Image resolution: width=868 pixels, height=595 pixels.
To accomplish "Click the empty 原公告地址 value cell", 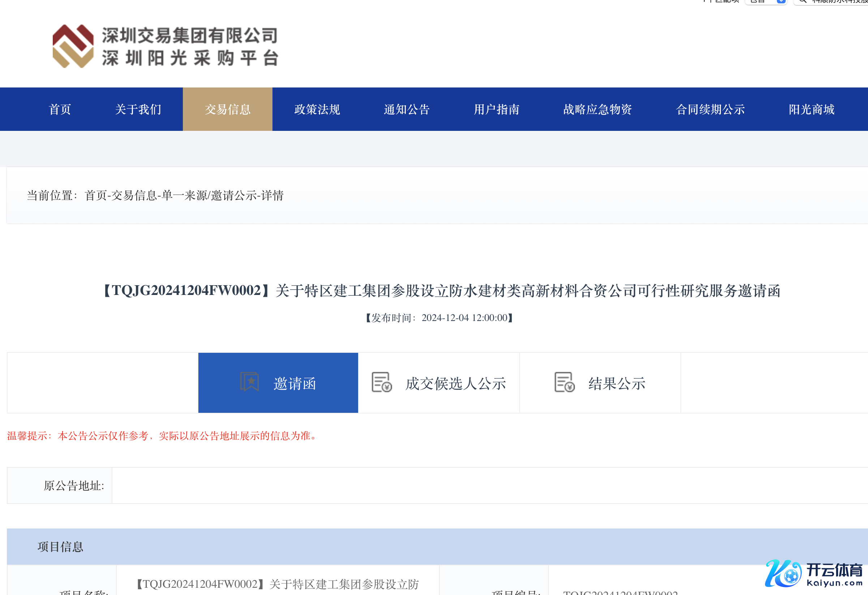I will click(486, 485).
